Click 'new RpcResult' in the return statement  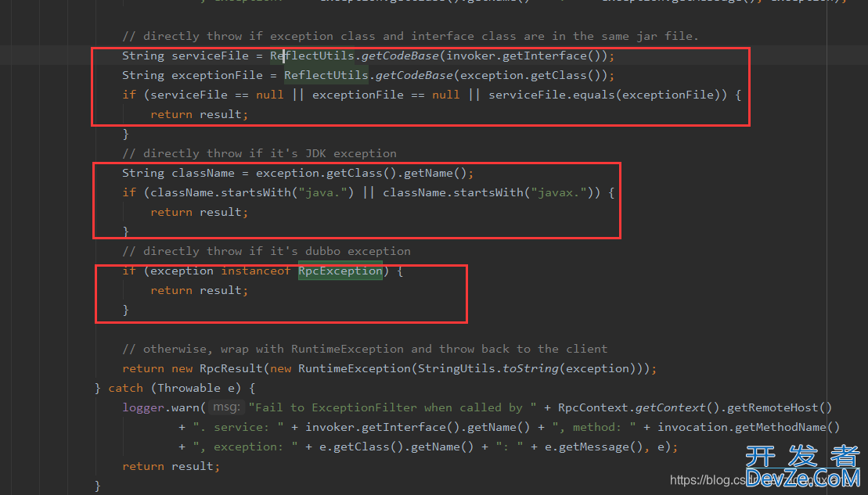(x=217, y=369)
